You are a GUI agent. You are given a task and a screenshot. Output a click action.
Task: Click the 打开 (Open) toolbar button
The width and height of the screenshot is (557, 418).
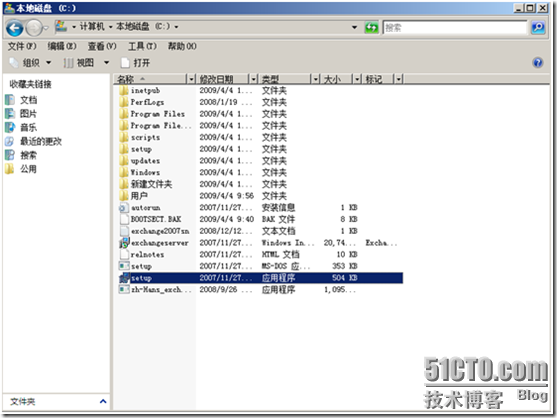[136, 63]
